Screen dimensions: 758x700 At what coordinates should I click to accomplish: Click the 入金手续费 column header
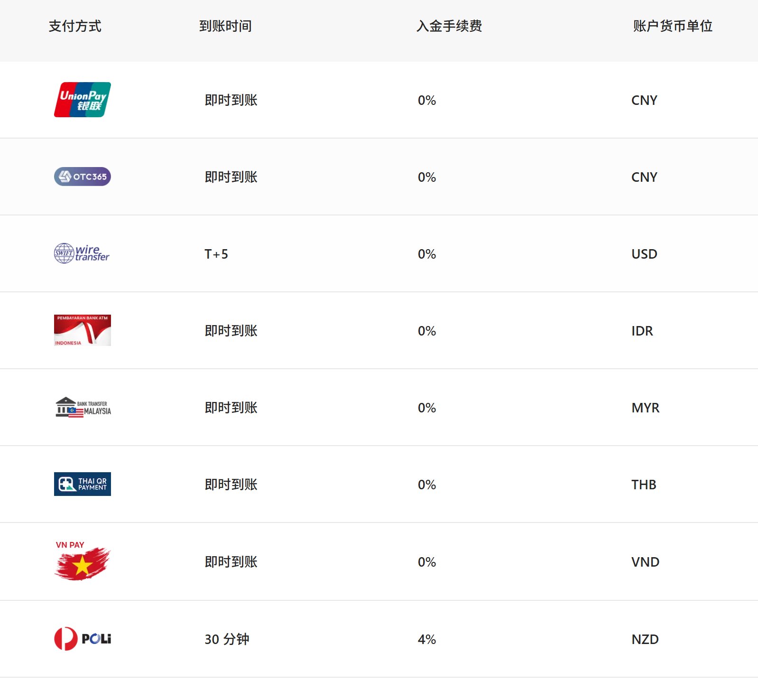[x=449, y=26]
